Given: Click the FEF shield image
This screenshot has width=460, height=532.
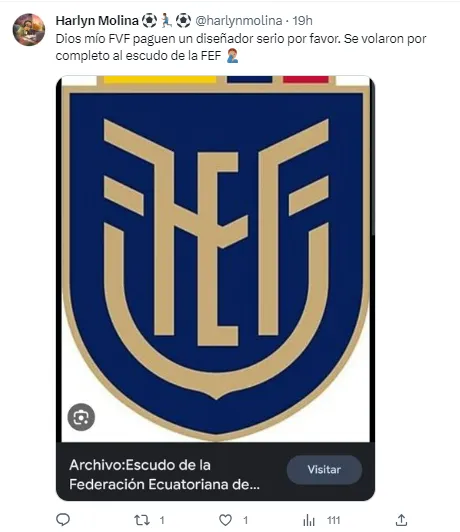Looking at the screenshot, I should click(216, 259).
